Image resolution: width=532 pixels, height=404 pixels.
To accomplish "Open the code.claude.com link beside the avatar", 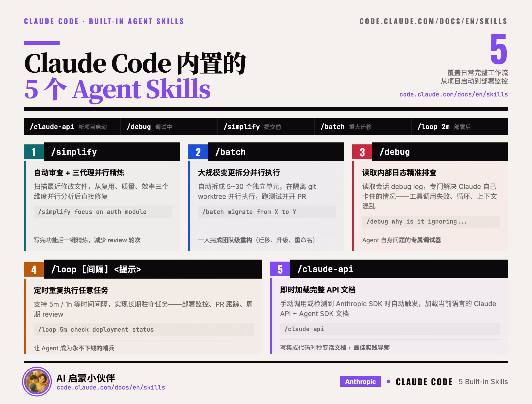I will click(x=111, y=388).
